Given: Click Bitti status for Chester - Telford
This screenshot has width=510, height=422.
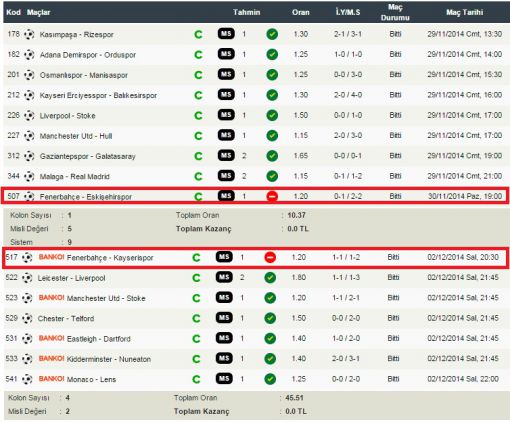Looking at the screenshot, I should point(393,318).
